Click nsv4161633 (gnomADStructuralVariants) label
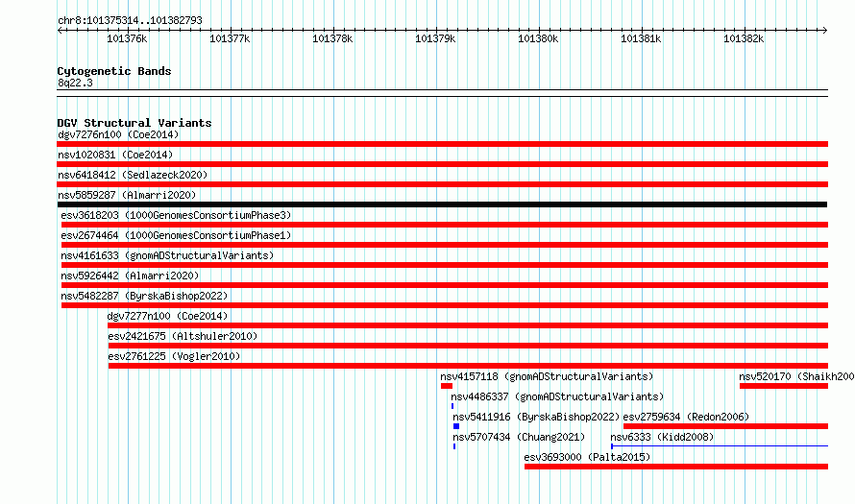855x504 pixels. 167,255
